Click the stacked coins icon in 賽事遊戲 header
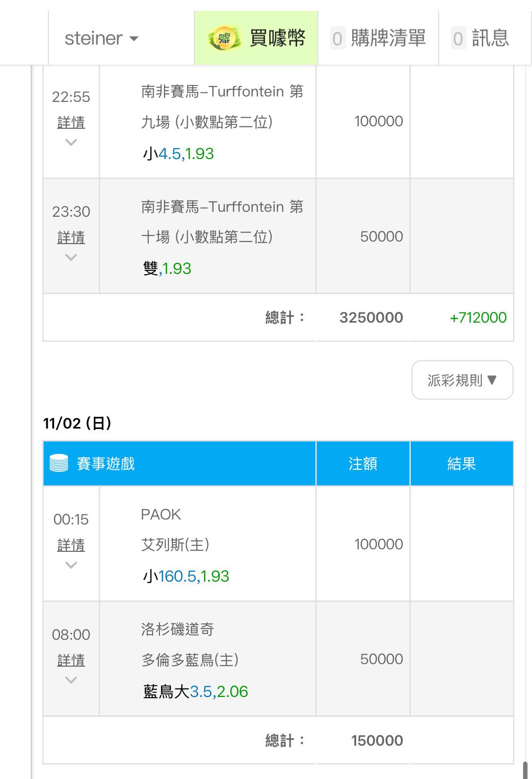 point(59,463)
